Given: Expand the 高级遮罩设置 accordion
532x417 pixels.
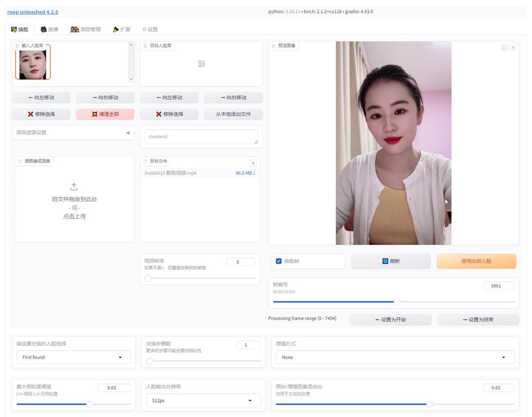Looking at the screenshot, I should click(x=73, y=133).
